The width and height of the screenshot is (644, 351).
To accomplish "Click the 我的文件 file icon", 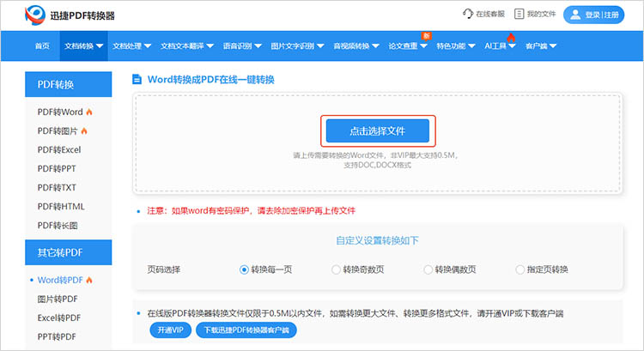I will click(520, 15).
